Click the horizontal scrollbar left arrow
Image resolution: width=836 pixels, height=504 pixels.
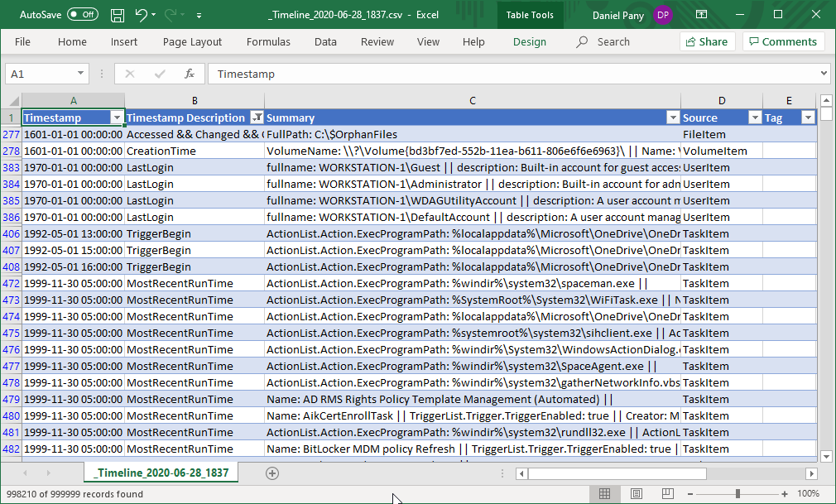521,473
